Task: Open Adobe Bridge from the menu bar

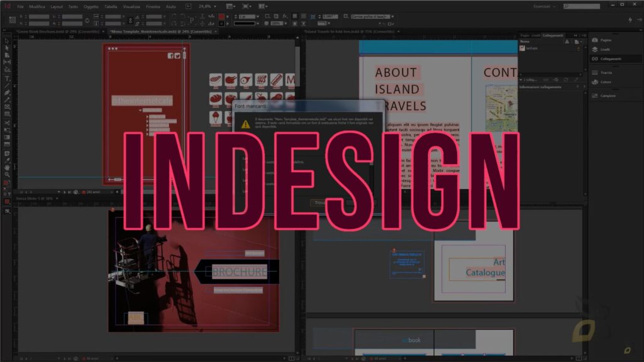Action: (188, 6)
